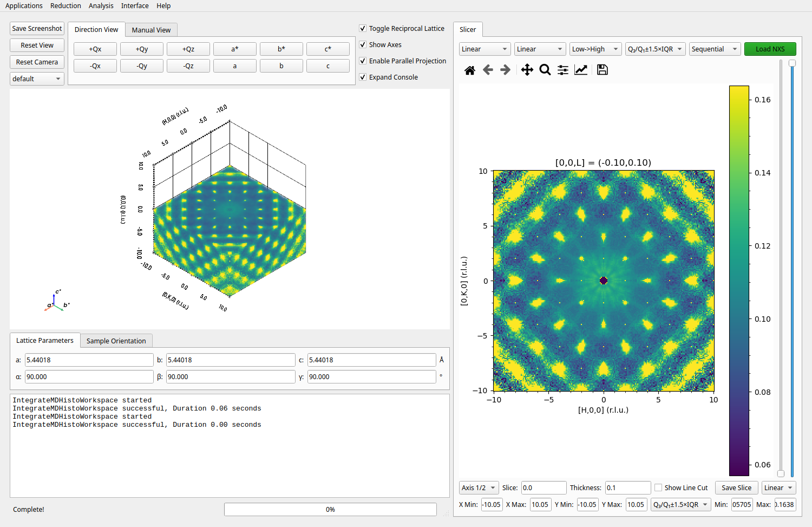Open second Linear dropdown in Slicer
Viewport: 812px width, 527px height.
pyautogui.click(x=540, y=49)
